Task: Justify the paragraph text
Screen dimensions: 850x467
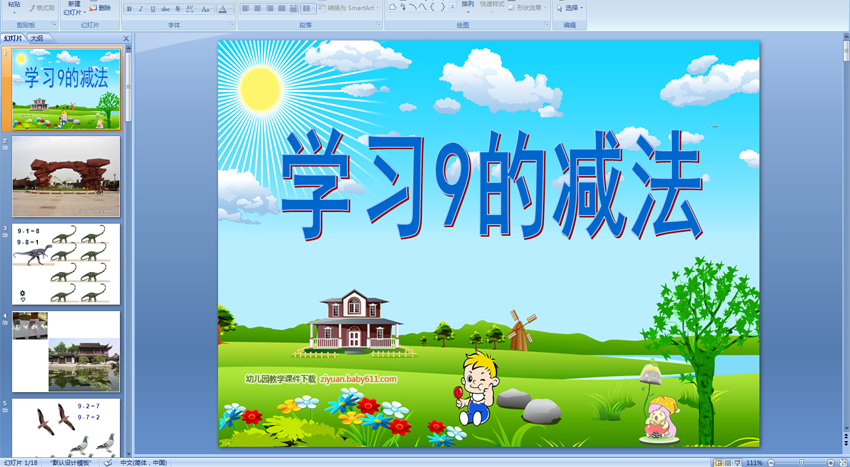Action: tap(281, 9)
